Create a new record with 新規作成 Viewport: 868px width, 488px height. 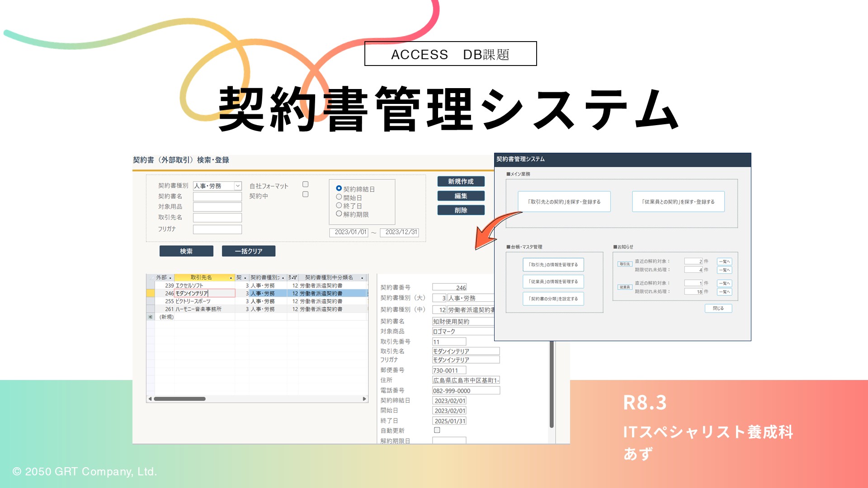click(461, 181)
